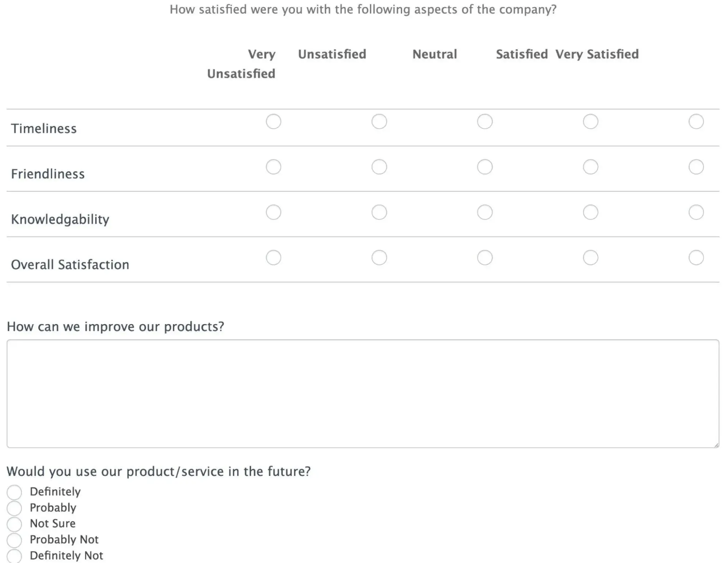
Task: Select Neutral for Timeliness
Action: coord(485,121)
